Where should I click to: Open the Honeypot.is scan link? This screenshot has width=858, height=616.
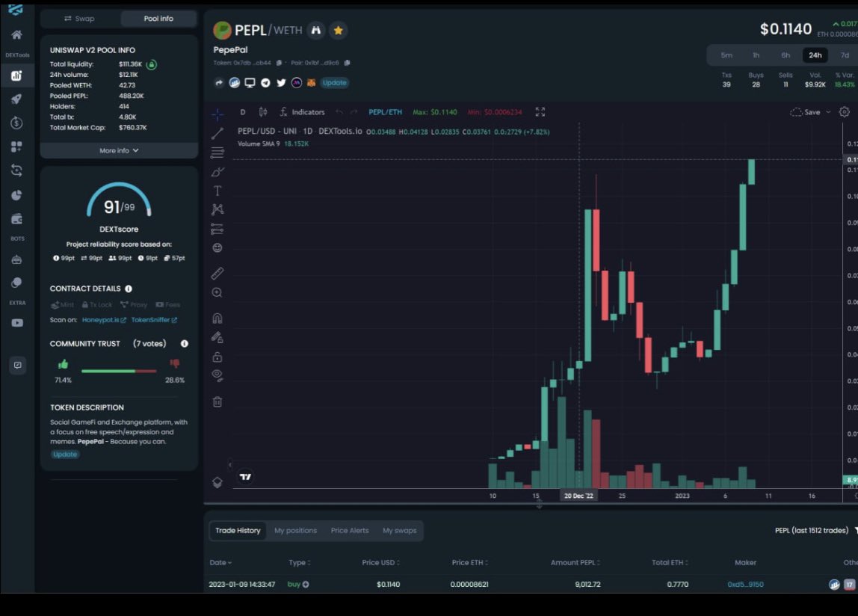click(104, 320)
